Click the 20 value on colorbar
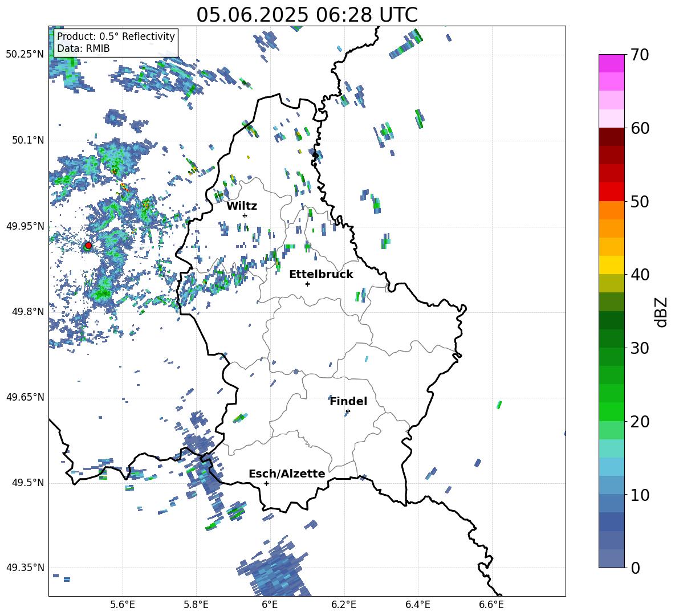675x616 pixels. pyautogui.click(x=640, y=422)
